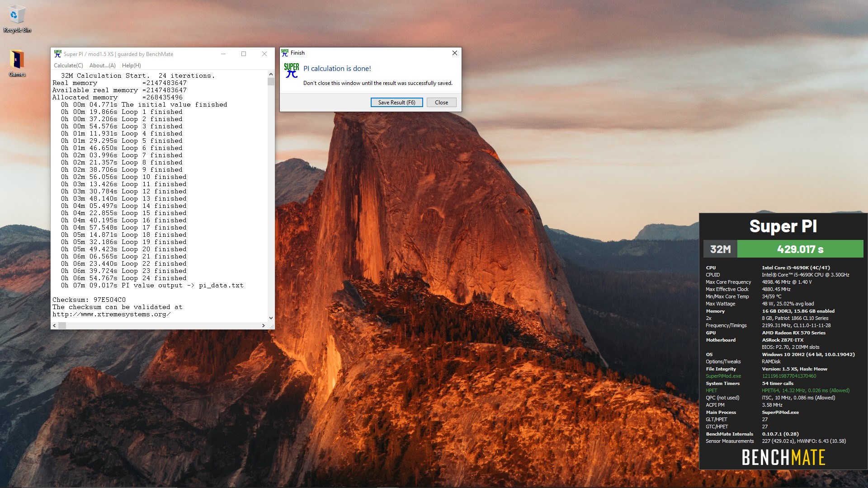Click horizontal scrollbar left arrow in Super PI
868x488 pixels.
coord(55,325)
